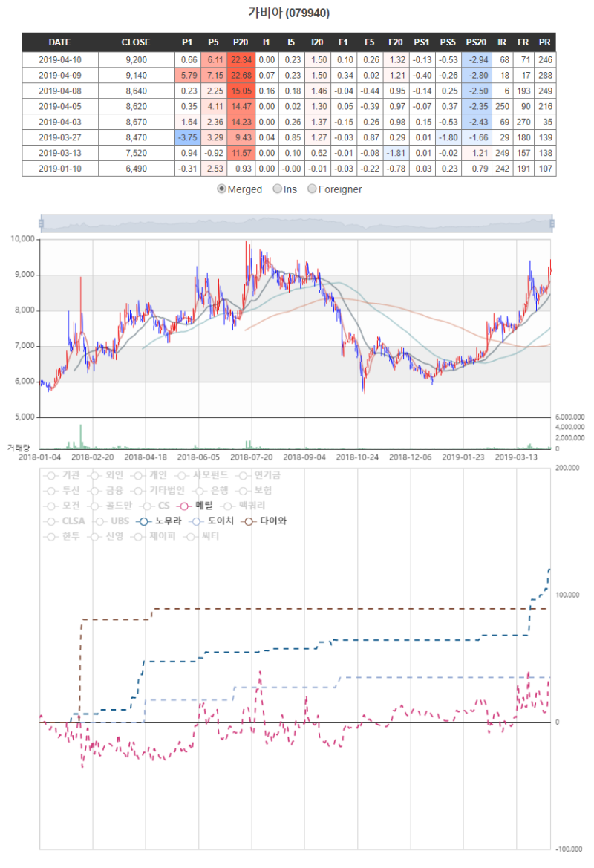This screenshot has height=868, width=594.
Task: Grab the right range navigator handle
Action: 552,223
